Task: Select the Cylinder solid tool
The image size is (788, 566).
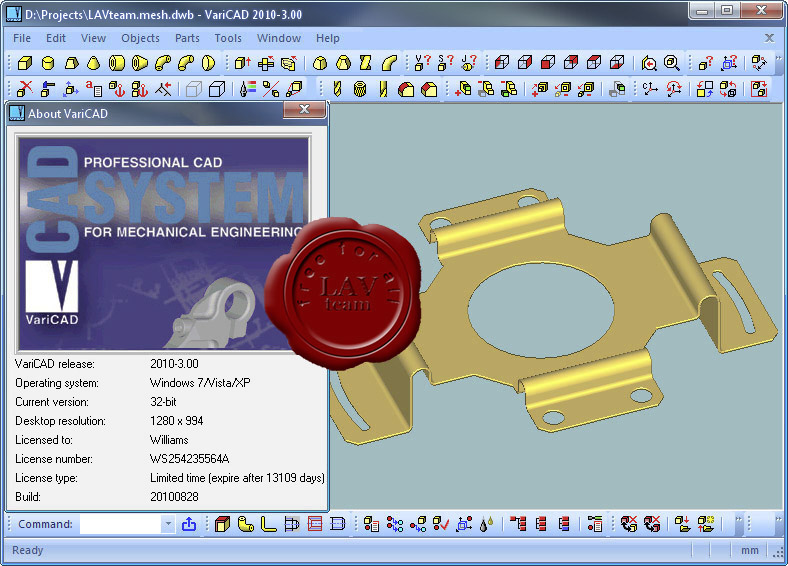Action: tap(48, 63)
